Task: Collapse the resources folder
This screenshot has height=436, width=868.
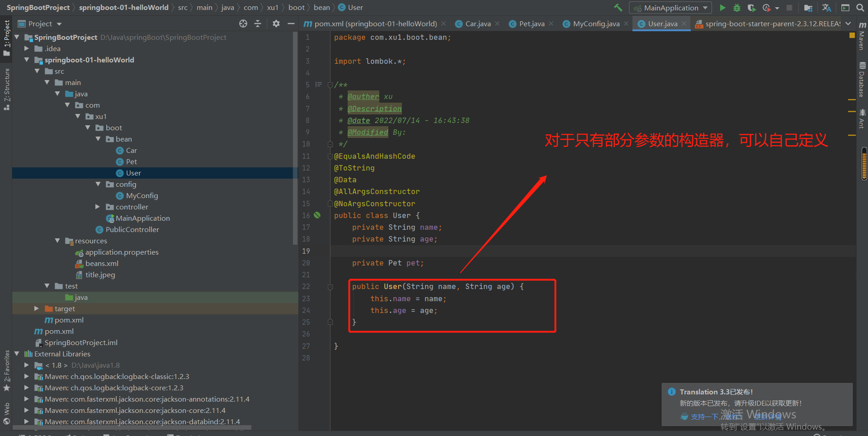Action: (57, 241)
